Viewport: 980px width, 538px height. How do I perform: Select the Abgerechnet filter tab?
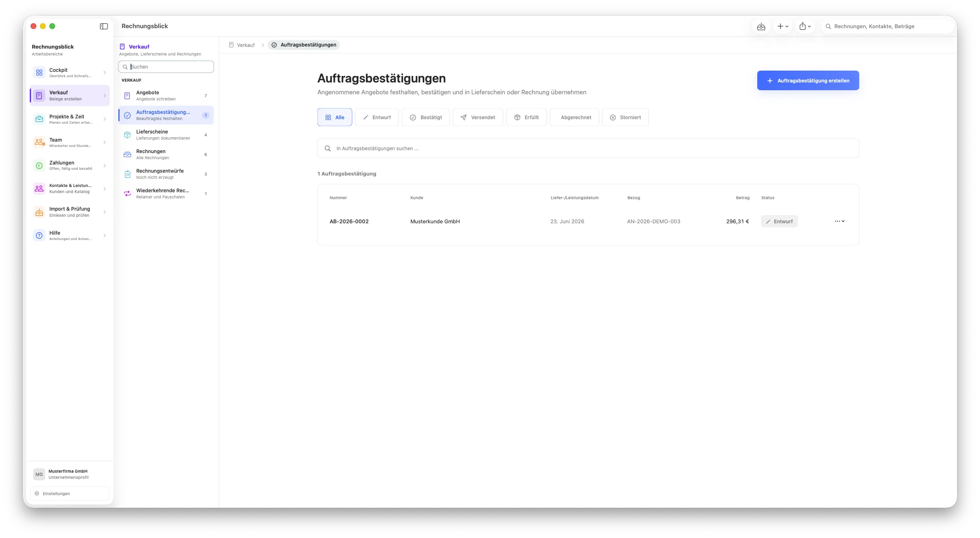coord(574,118)
